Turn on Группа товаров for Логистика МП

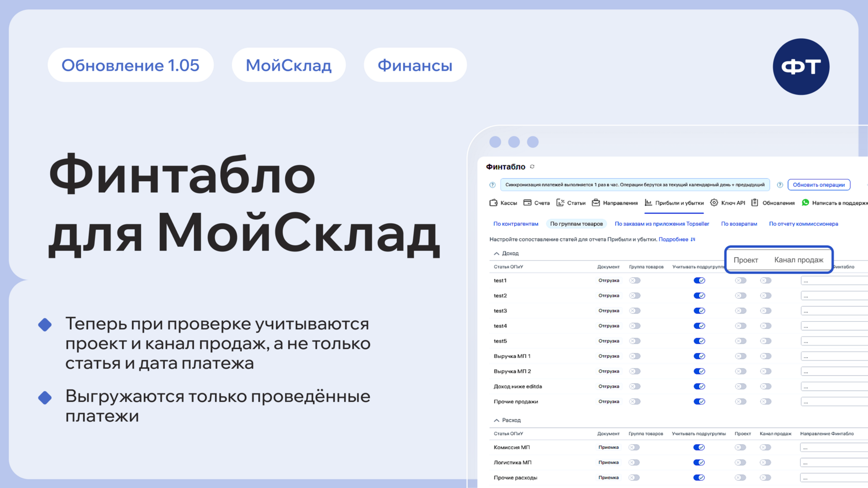[634, 463]
